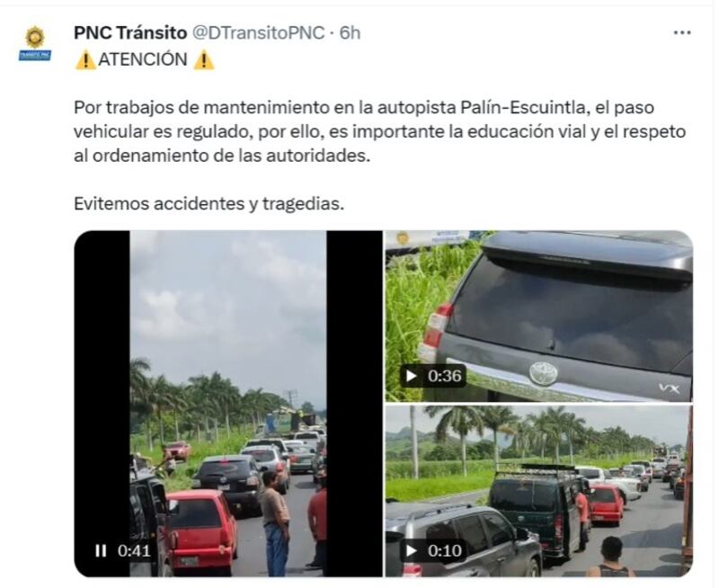Play the 0:10 traffic video
Image resolution: width=719 pixels, height=588 pixels.
412,550
